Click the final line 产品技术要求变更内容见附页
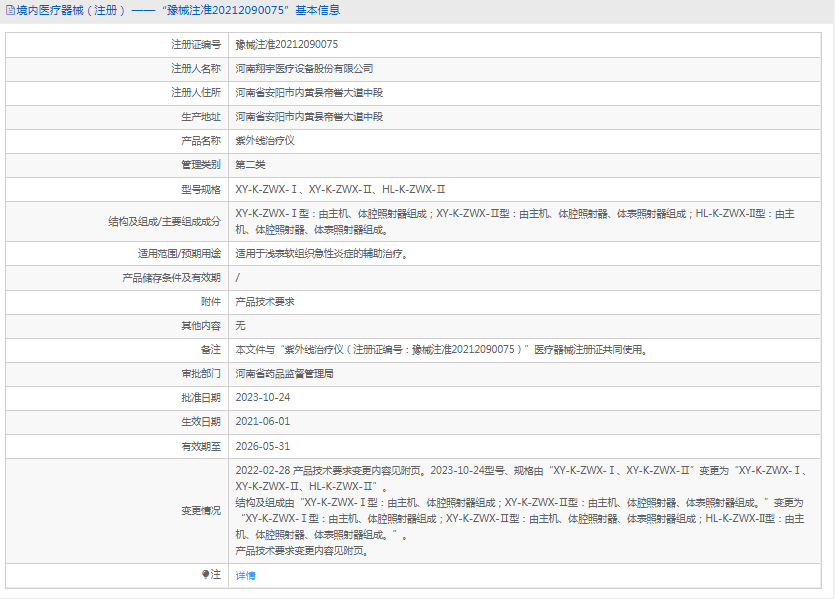Viewport: 835px width, 599px height. 302,551
